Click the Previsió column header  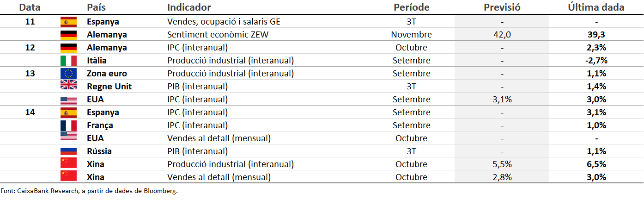coord(502,7)
